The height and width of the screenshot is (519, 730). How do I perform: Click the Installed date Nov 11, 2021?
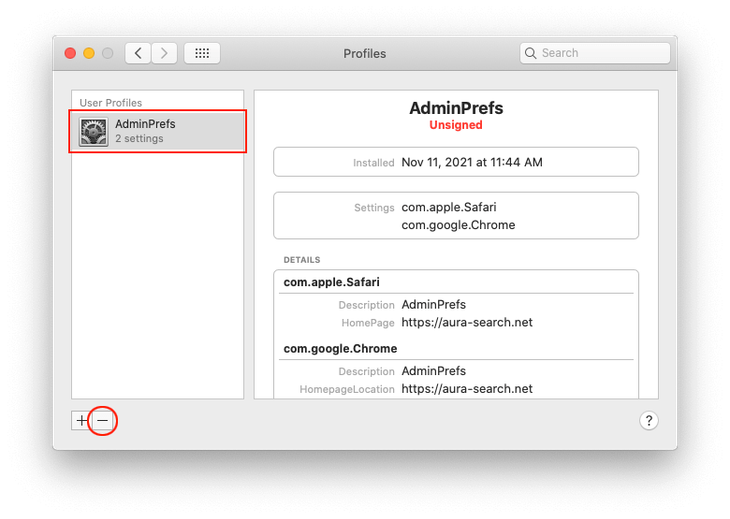(x=472, y=162)
